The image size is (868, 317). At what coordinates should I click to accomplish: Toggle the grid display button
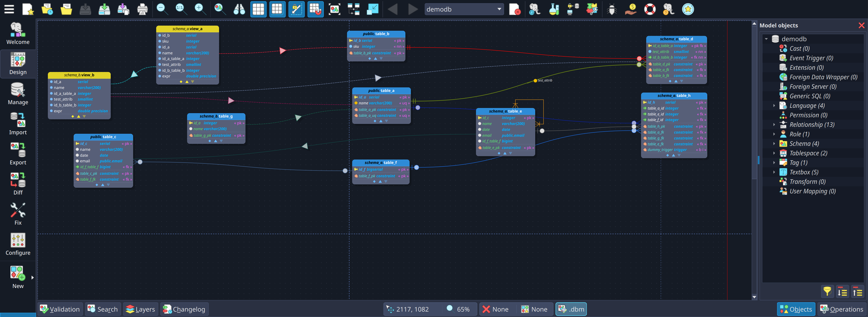tap(258, 9)
